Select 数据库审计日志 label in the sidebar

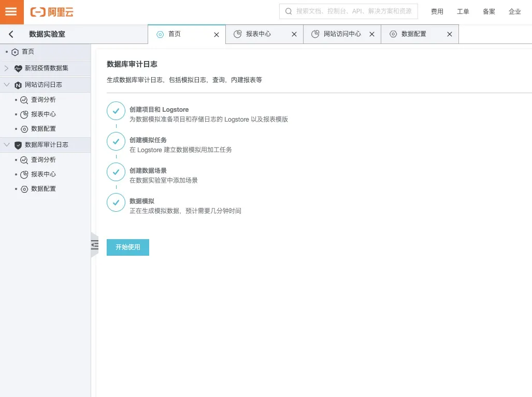tap(47, 145)
